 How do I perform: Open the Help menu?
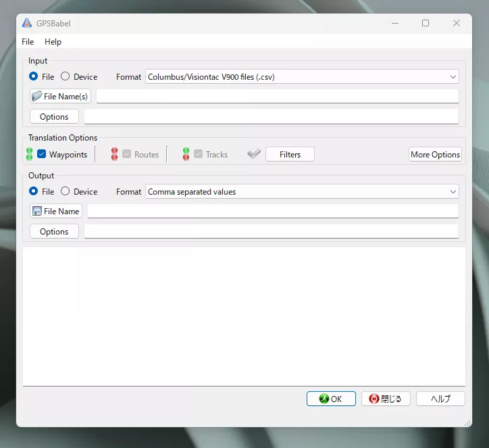(x=53, y=42)
